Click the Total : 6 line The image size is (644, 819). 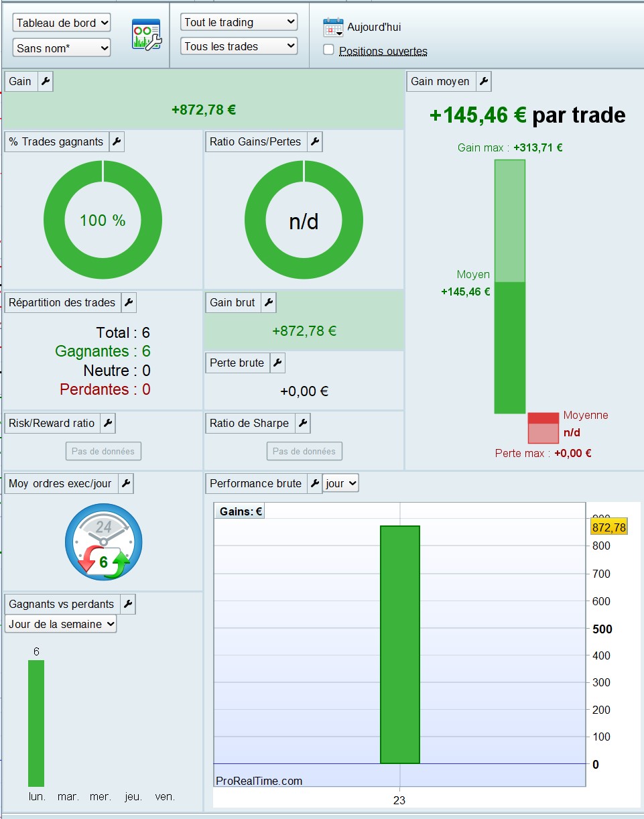[123, 332]
